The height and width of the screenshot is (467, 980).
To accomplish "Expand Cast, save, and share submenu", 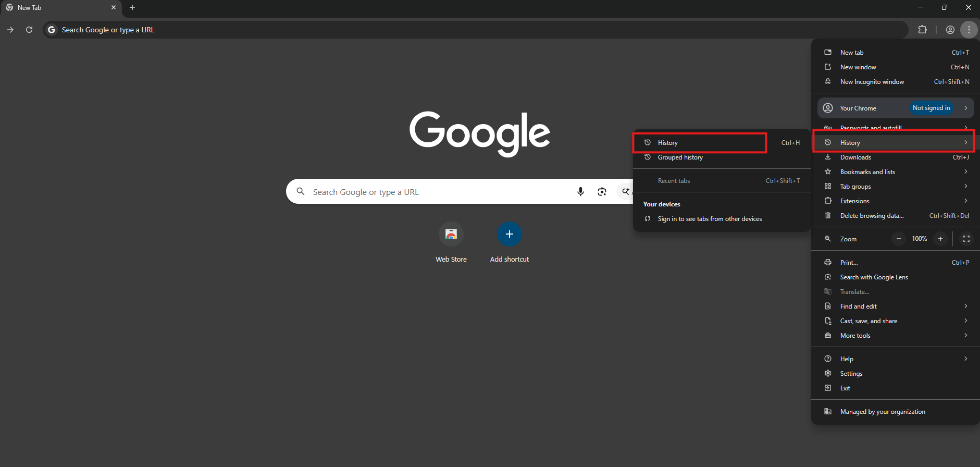I will [x=896, y=321].
